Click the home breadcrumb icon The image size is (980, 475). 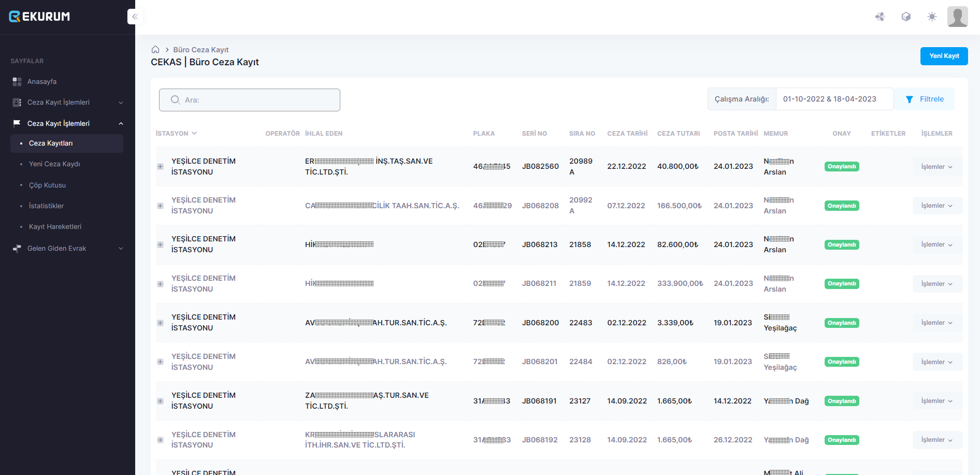(155, 50)
